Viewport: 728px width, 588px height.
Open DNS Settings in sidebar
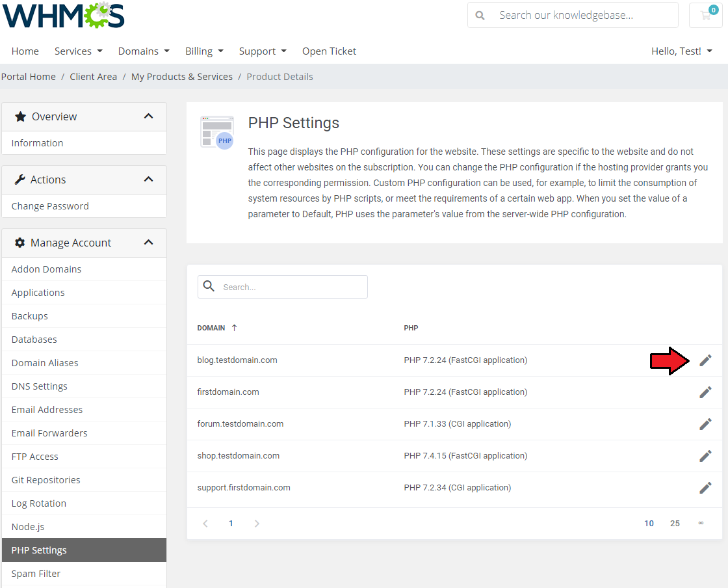click(x=84, y=386)
